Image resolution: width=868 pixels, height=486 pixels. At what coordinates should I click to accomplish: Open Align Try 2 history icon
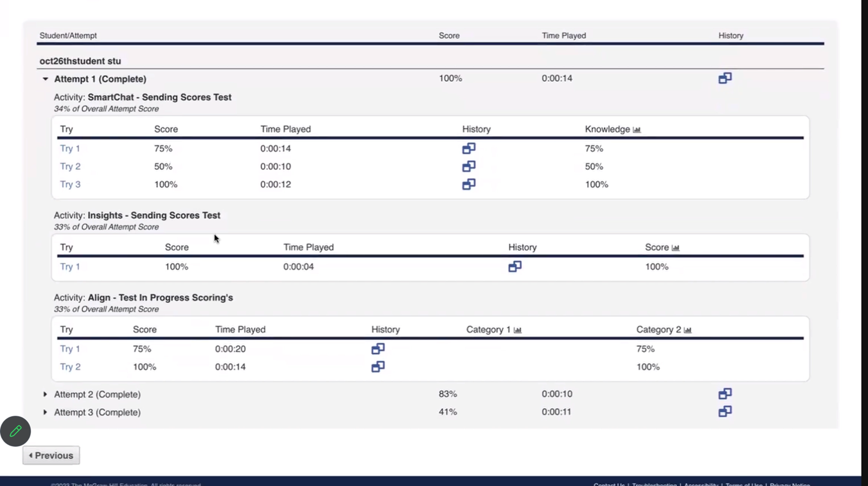click(x=378, y=367)
